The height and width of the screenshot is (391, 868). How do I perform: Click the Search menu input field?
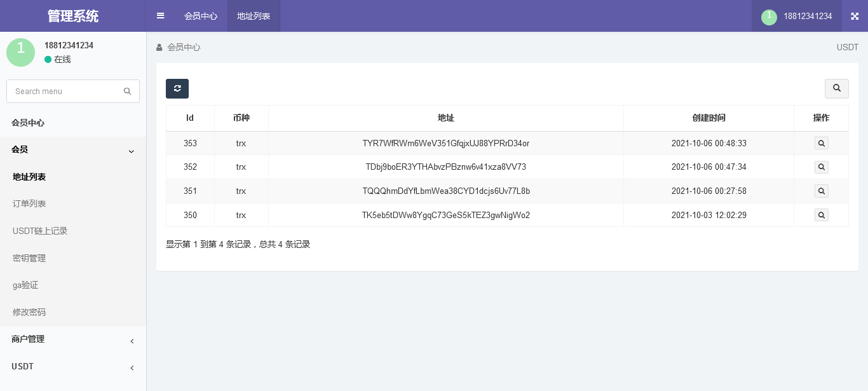point(64,91)
